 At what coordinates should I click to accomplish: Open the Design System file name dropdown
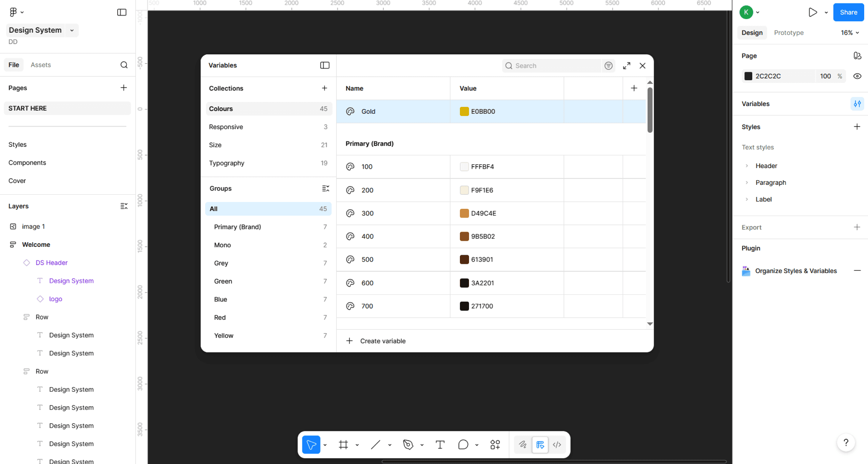tap(72, 30)
